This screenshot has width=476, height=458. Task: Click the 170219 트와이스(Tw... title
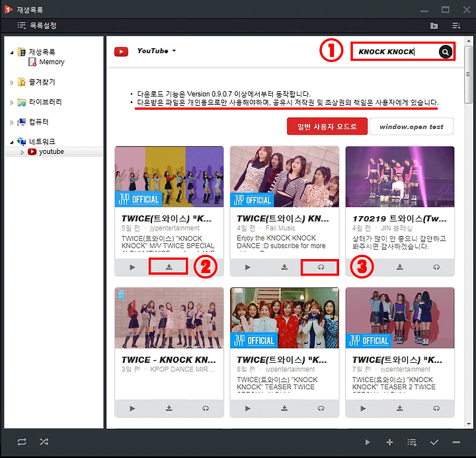click(x=399, y=219)
